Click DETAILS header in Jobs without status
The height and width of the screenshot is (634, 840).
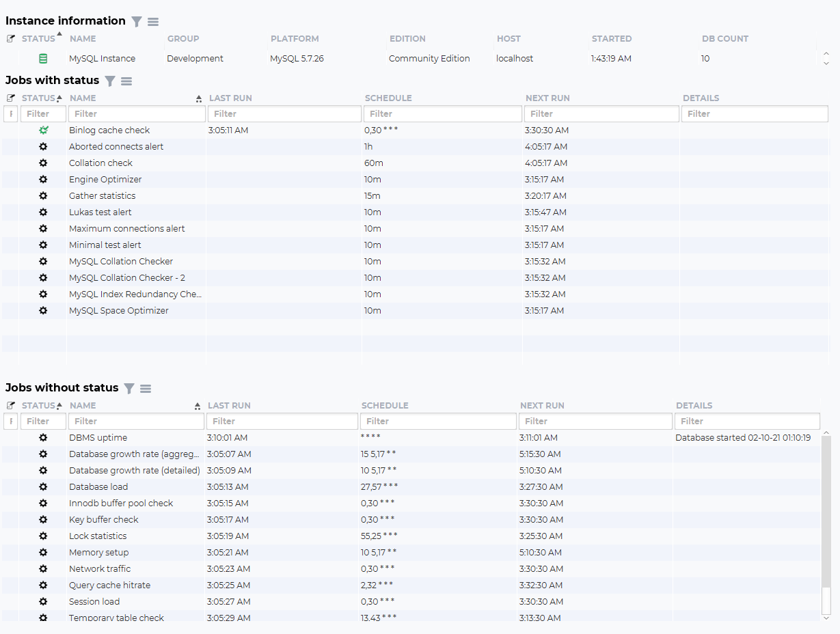694,406
